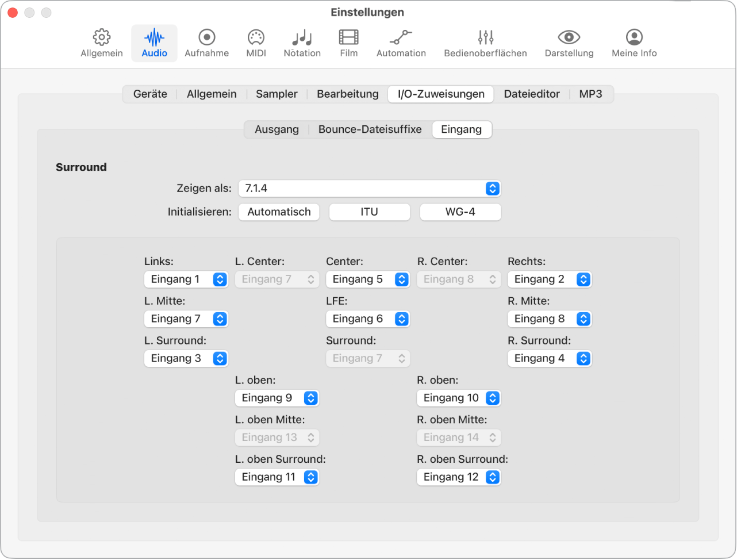Click the Automatisch initialize button

click(x=279, y=212)
